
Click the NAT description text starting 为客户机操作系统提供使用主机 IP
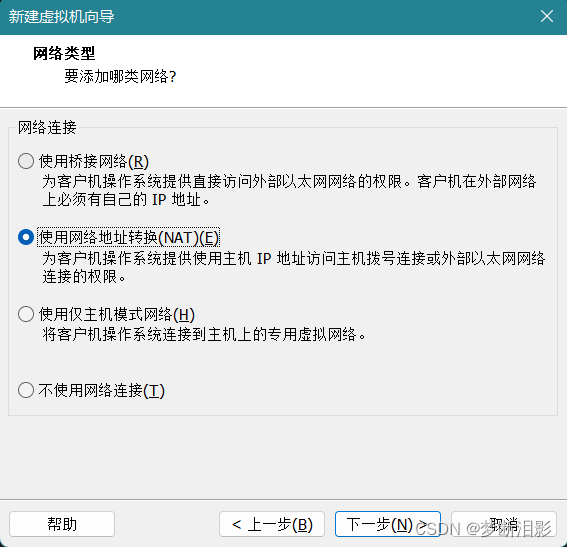pos(294,268)
